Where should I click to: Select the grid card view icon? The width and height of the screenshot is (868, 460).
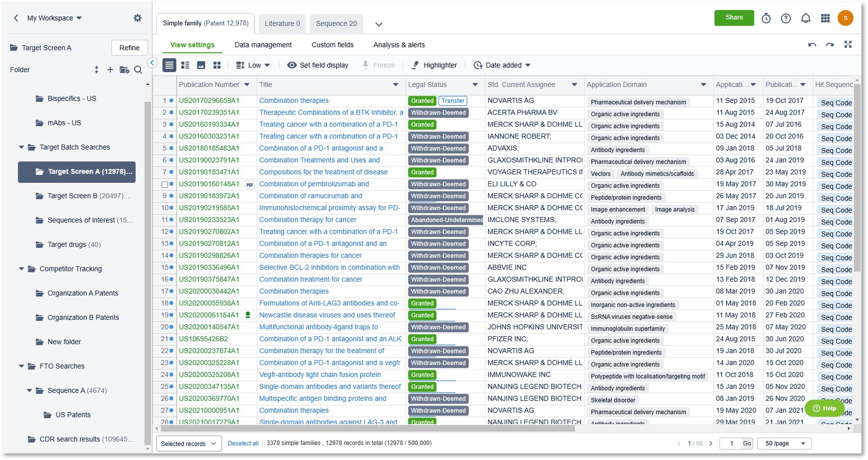[x=217, y=65]
